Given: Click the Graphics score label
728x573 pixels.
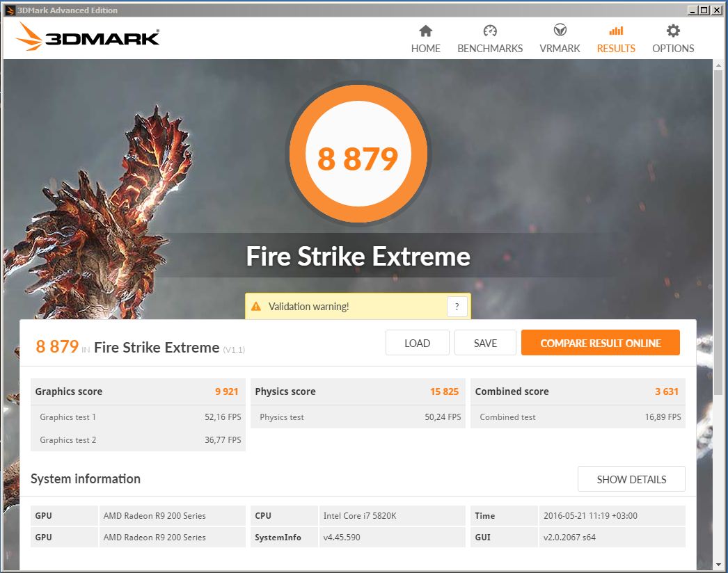Looking at the screenshot, I should tap(69, 392).
